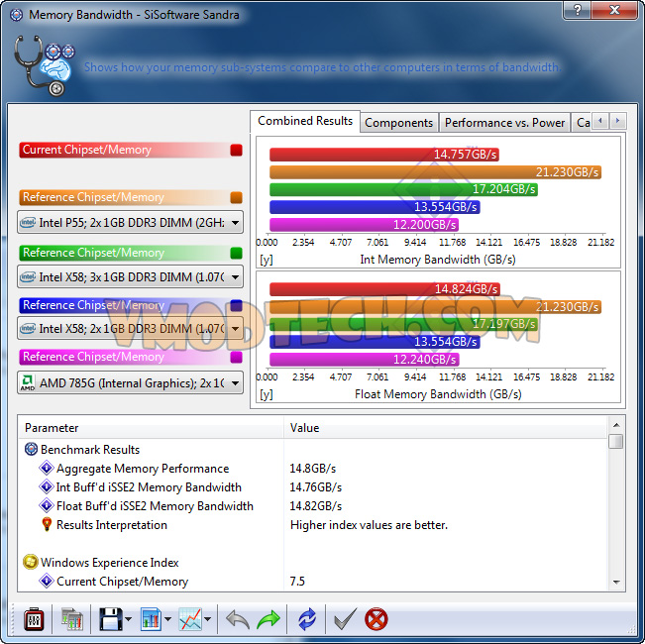Click the Benchmark Results group icon

pos(31,449)
